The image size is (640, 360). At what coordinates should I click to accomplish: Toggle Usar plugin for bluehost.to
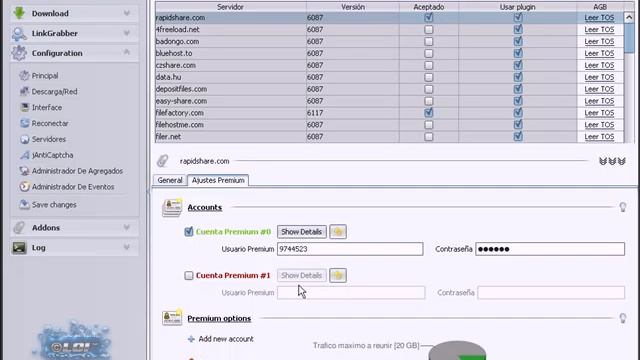click(518, 53)
